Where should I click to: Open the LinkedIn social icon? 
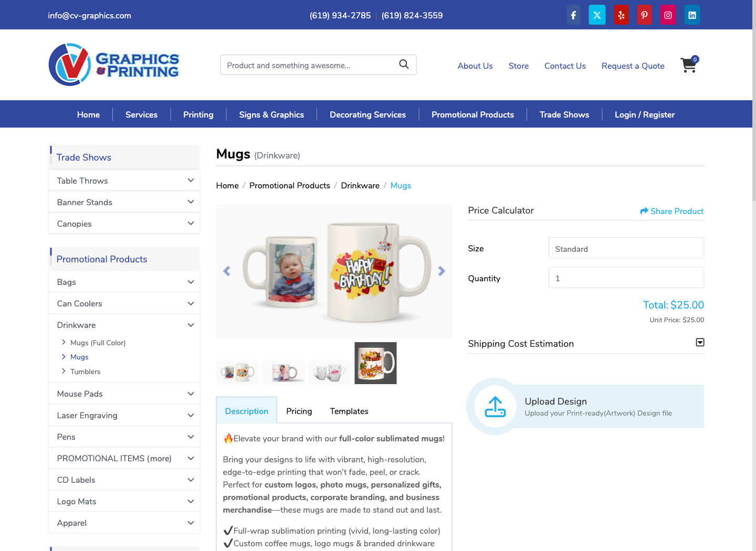pyautogui.click(x=692, y=15)
